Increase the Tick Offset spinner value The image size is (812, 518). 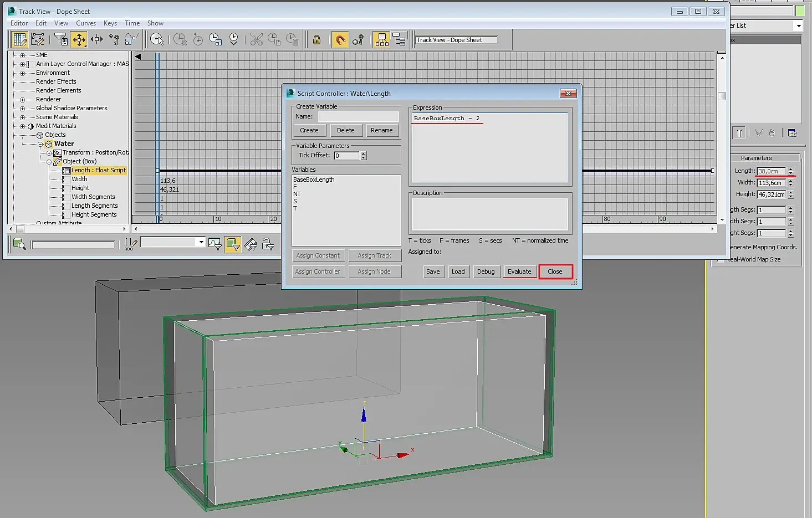pyautogui.click(x=364, y=154)
